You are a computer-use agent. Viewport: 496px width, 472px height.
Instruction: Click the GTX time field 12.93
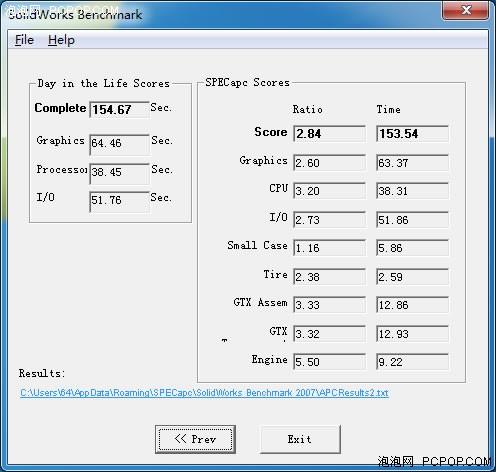412,334
